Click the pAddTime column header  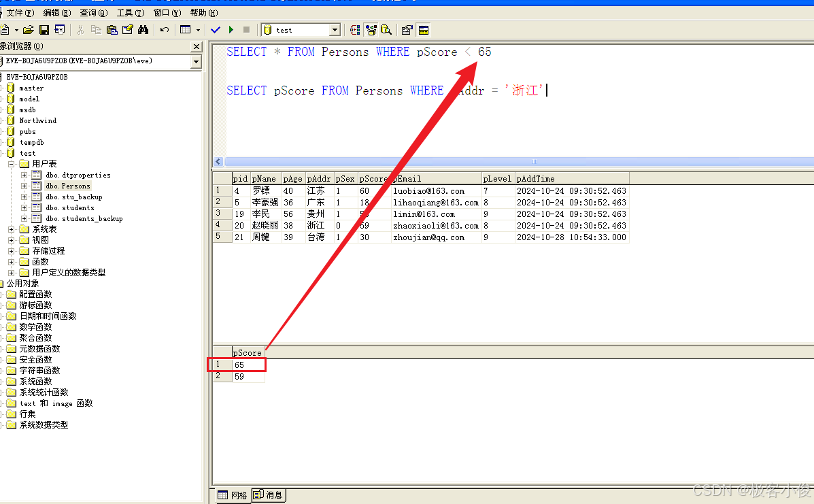pos(571,179)
